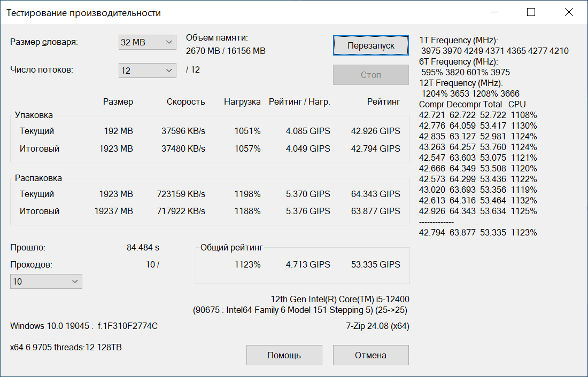
Task: Click the log row starting 43.263 64.257
Action: click(x=478, y=147)
